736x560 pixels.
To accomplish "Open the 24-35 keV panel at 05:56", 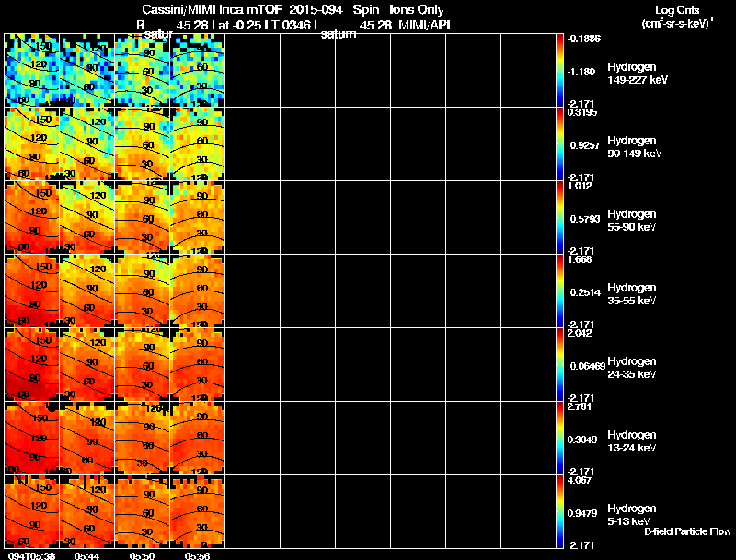I will 197,365.
